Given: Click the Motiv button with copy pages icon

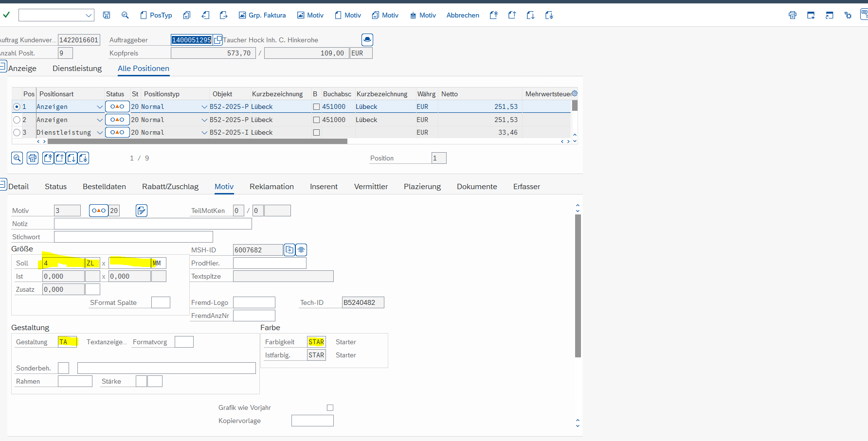Looking at the screenshot, I should tap(385, 15).
